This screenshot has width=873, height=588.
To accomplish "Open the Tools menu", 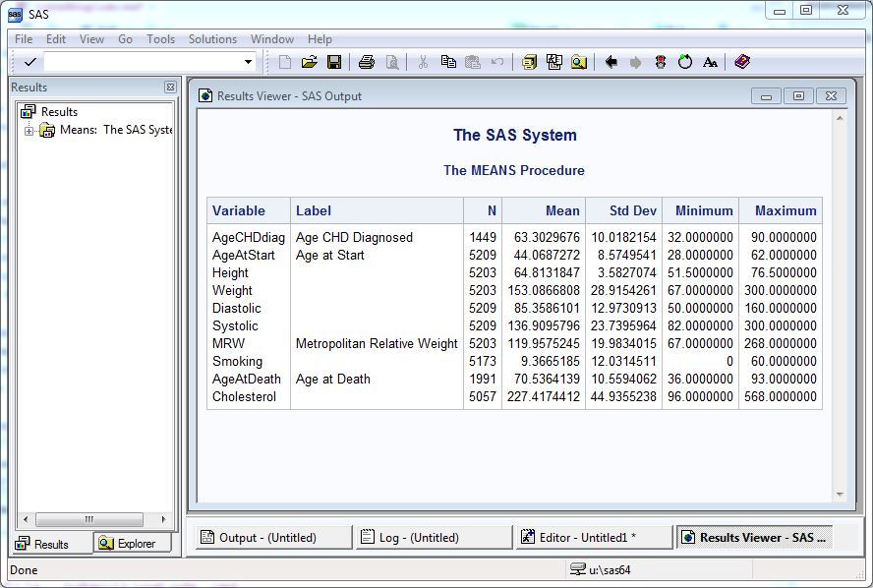I will (x=160, y=39).
